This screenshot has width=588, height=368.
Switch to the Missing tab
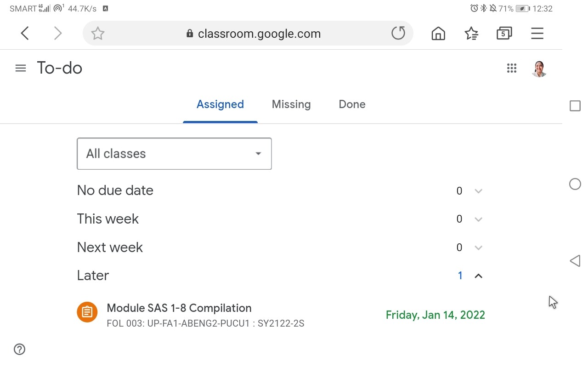coord(291,104)
